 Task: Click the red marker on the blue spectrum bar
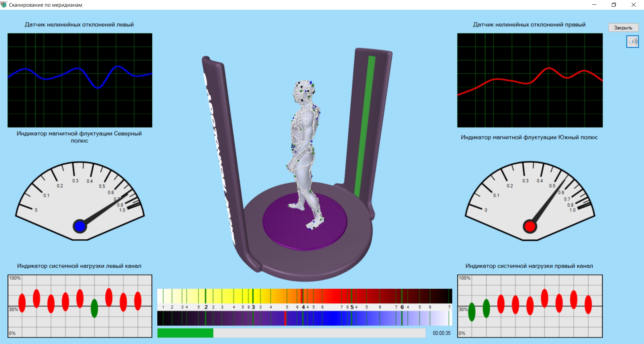pos(285,318)
